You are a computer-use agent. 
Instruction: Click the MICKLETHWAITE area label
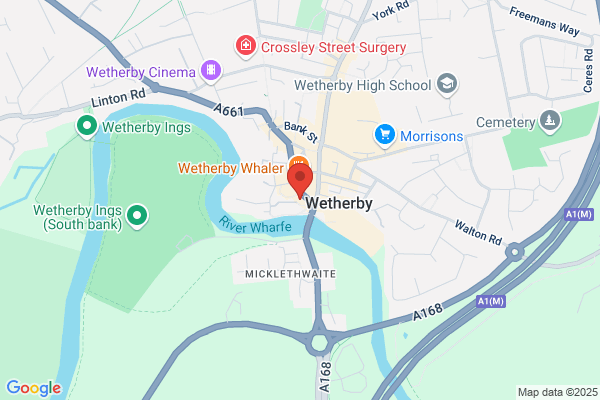tap(290, 274)
